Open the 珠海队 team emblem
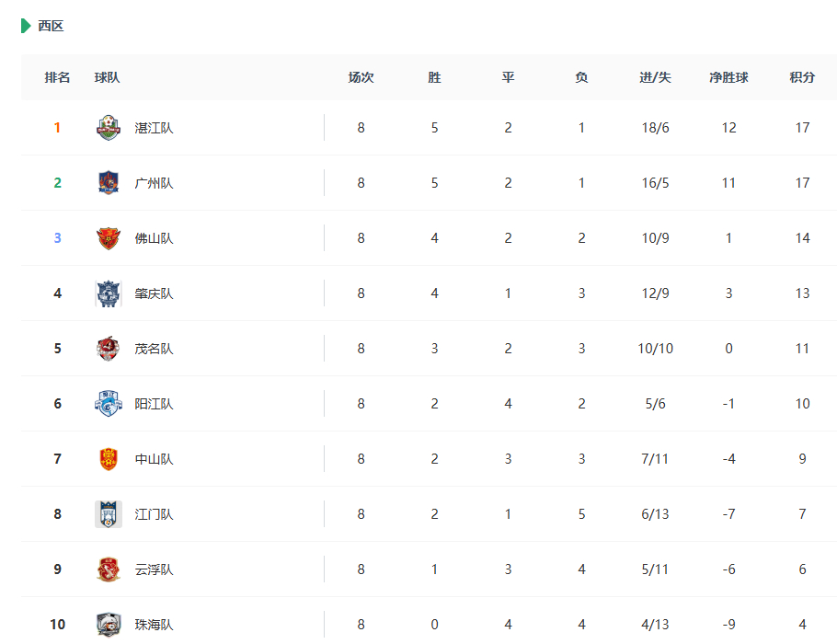This screenshot has width=837, height=644. click(109, 625)
